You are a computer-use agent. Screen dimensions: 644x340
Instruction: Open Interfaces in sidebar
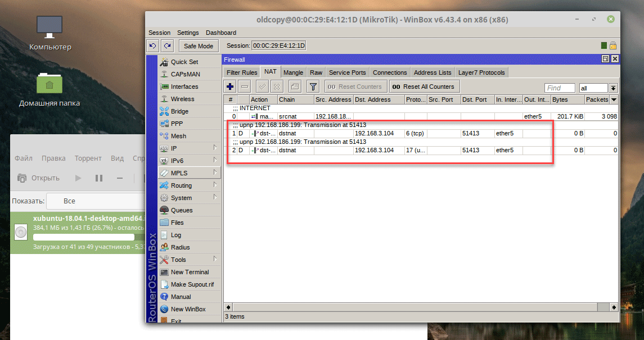tap(190, 87)
